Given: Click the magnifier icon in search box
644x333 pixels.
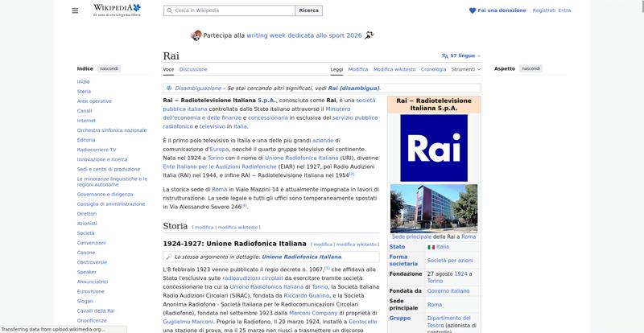Looking at the screenshot, I should point(169,10).
